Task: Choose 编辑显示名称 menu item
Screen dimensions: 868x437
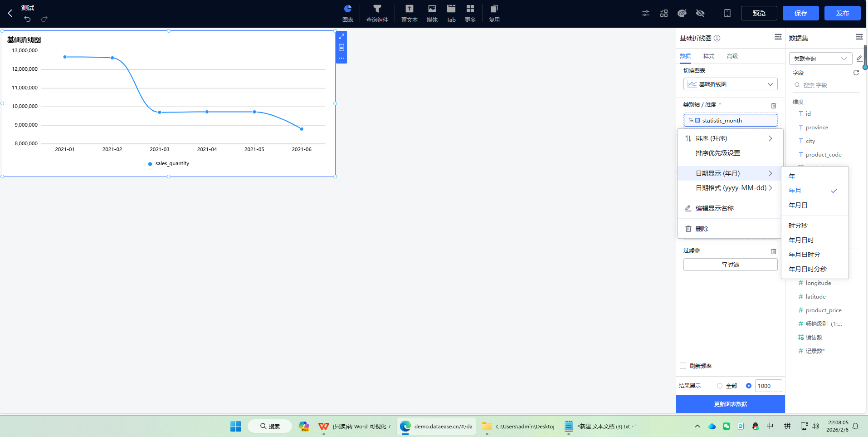Action: (x=730, y=208)
